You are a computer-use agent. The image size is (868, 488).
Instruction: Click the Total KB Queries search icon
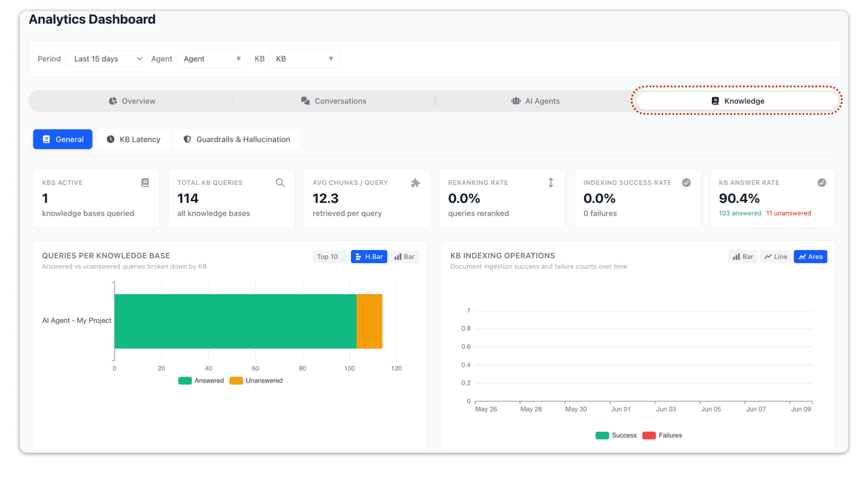pyautogui.click(x=280, y=183)
